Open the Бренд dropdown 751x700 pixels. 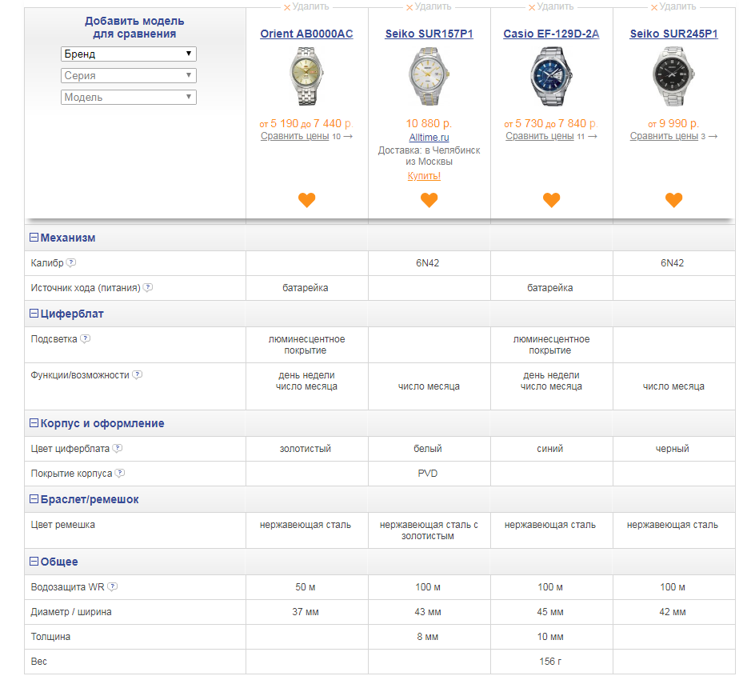128,54
